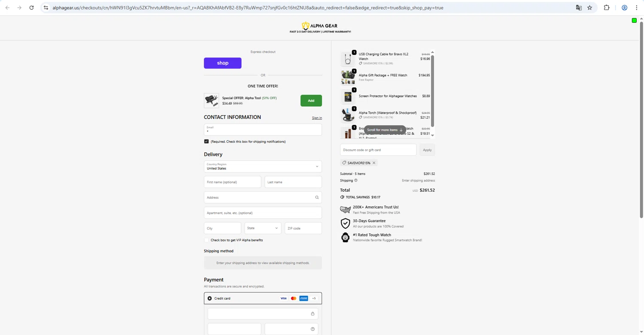Click the Alpha Gift Package thumbnail
The width and height of the screenshot is (644, 335).
tap(348, 78)
